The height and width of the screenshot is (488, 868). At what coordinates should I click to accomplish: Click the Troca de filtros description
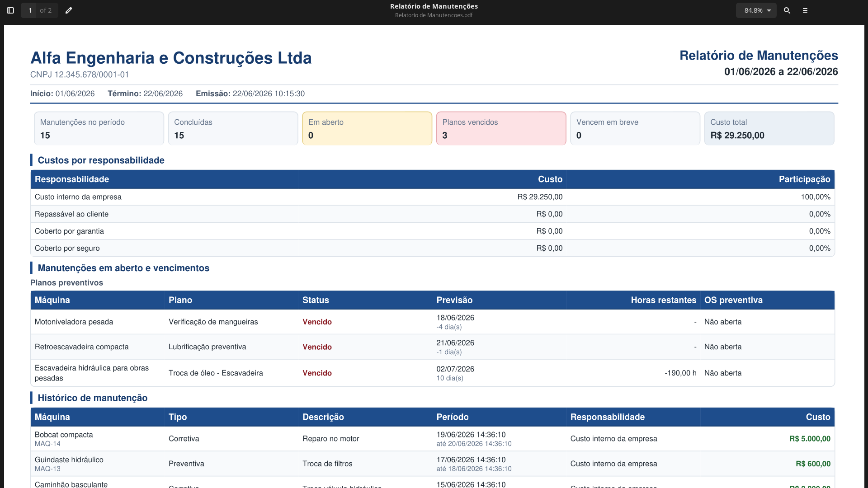327,464
